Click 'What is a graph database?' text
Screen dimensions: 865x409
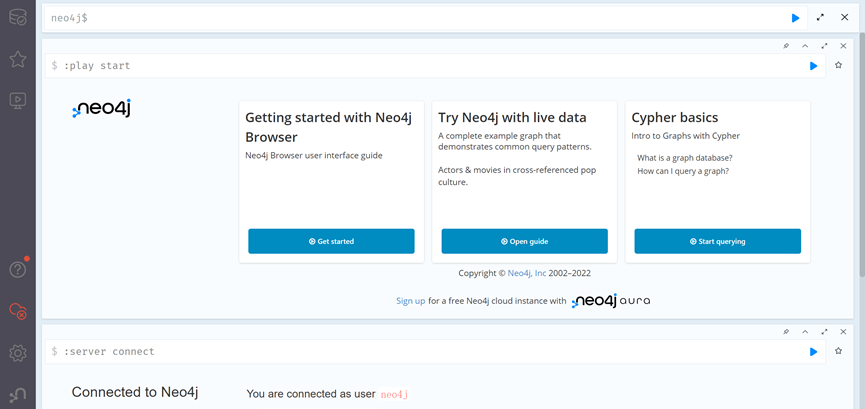point(685,158)
